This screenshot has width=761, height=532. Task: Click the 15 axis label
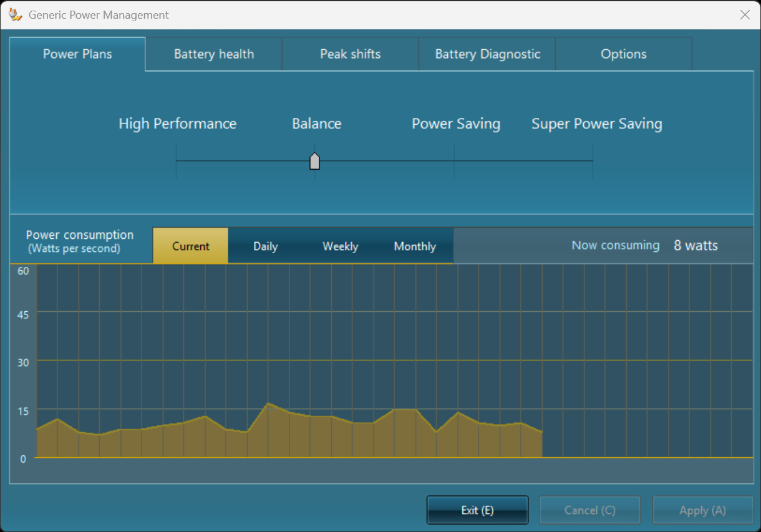coord(23,411)
